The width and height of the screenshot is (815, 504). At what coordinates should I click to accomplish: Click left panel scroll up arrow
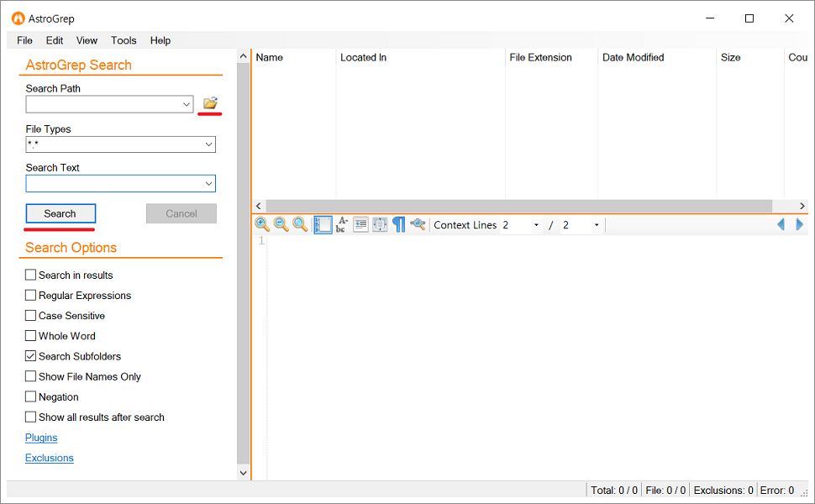coord(244,55)
